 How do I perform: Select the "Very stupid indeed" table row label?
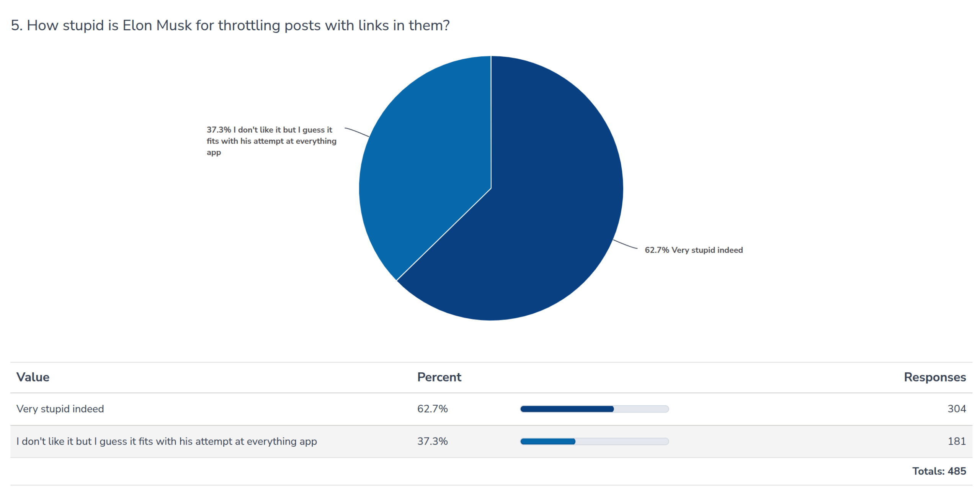(60, 409)
